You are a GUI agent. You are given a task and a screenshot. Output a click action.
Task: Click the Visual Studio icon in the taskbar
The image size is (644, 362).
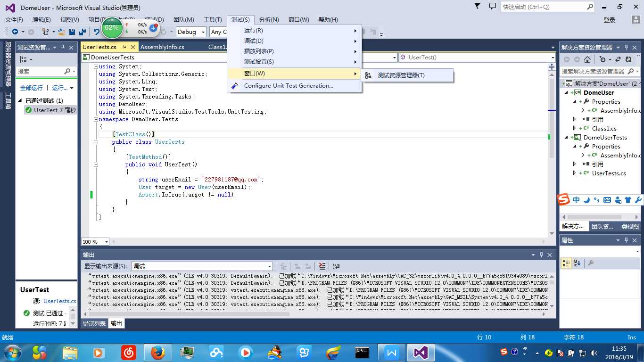coord(420,352)
